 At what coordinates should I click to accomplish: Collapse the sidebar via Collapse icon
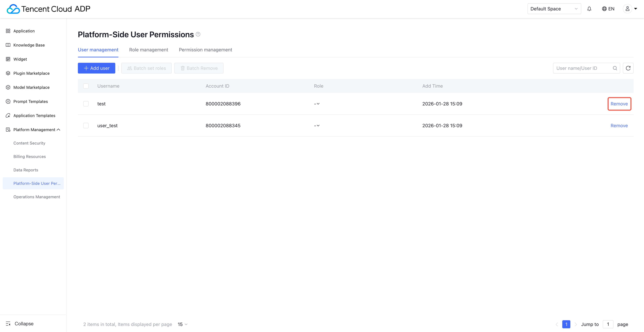pyautogui.click(x=8, y=323)
